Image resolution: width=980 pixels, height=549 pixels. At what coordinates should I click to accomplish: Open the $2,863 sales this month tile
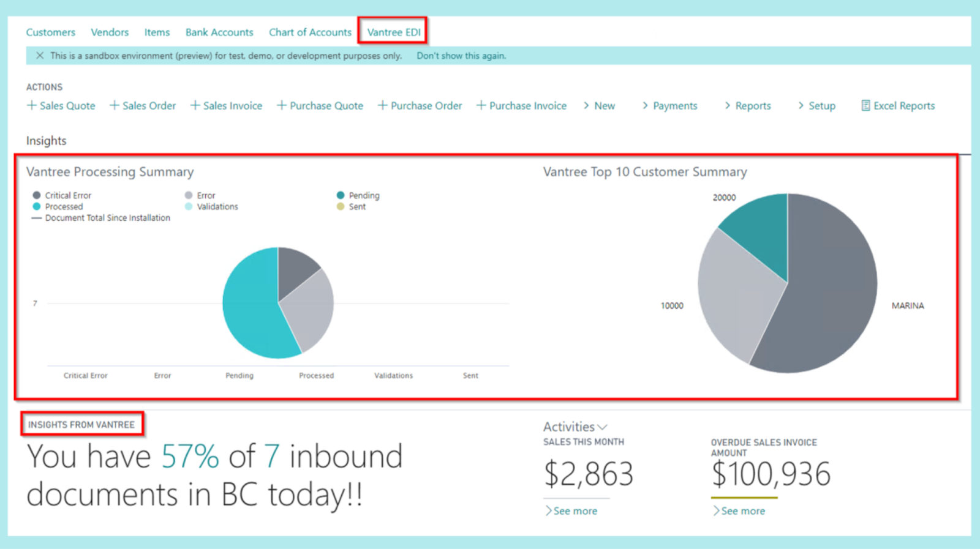(588, 474)
